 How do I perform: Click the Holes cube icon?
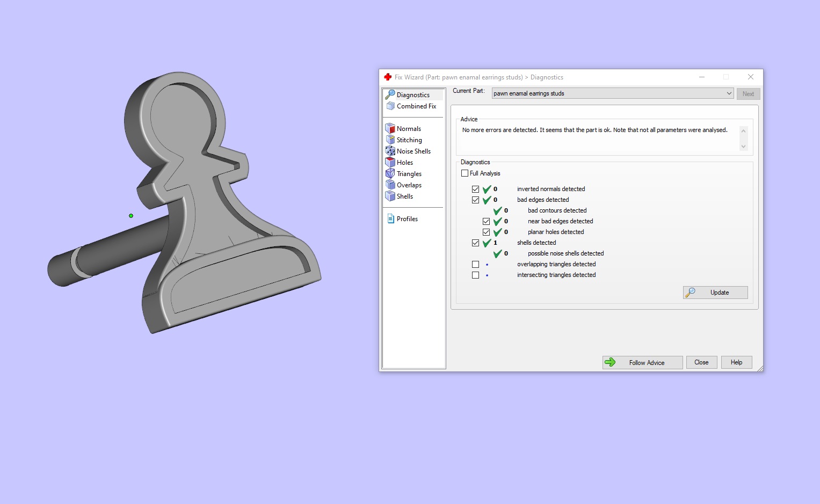[390, 163]
